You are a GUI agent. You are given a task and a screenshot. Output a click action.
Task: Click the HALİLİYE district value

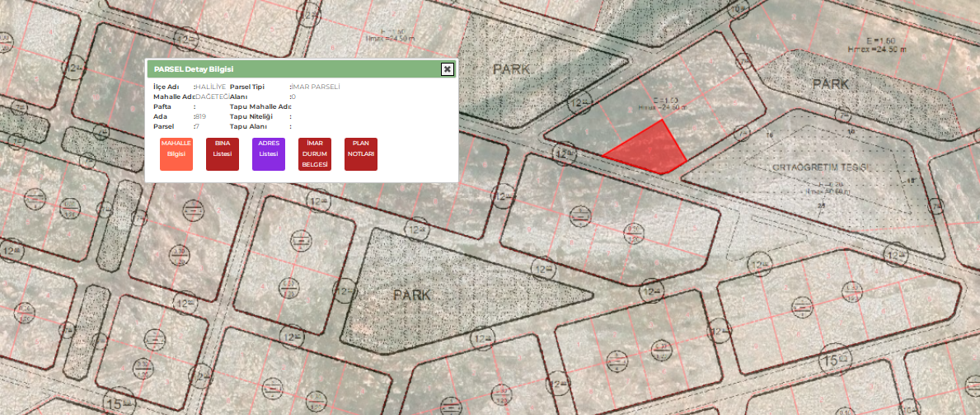tap(211, 87)
